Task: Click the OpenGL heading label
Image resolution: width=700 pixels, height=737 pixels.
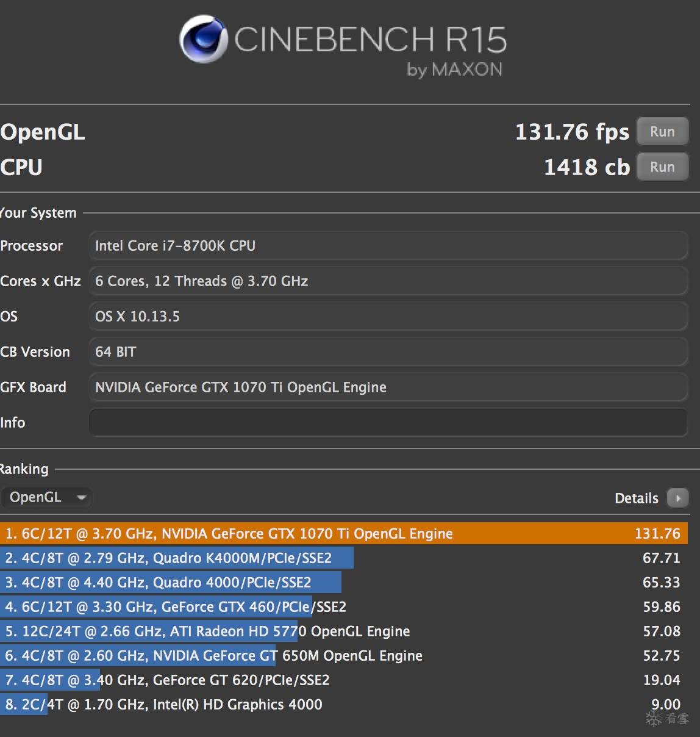Action: 43,132
